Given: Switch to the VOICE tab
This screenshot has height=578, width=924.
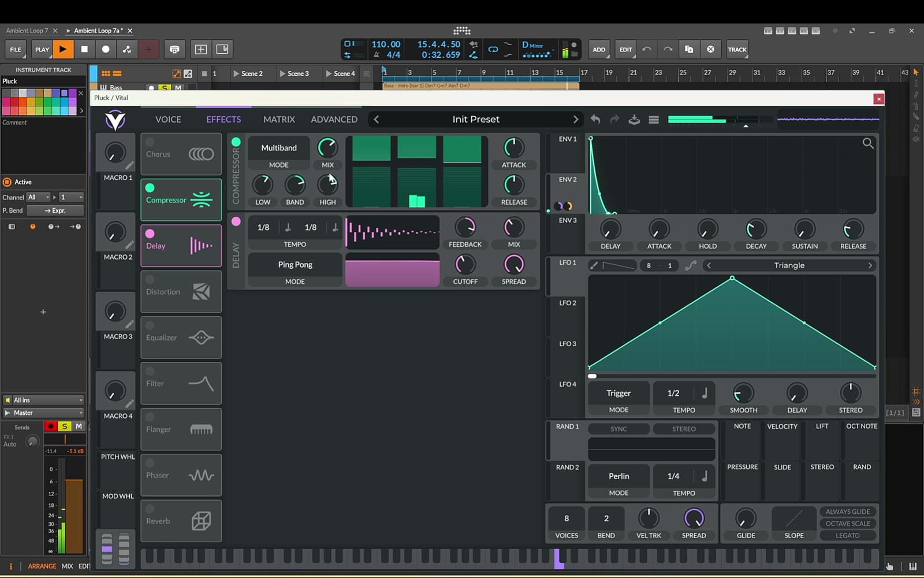Looking at the screenshot, I should (x=168, y=120).
